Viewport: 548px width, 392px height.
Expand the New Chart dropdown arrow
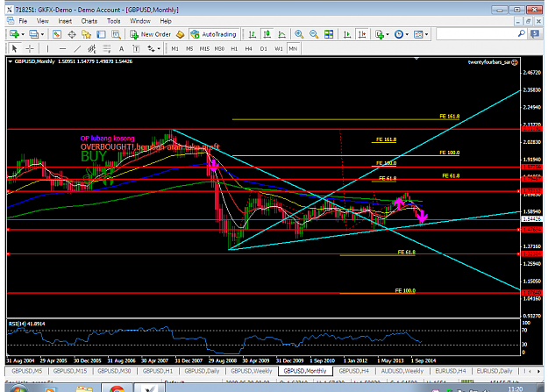coord(23,34)
